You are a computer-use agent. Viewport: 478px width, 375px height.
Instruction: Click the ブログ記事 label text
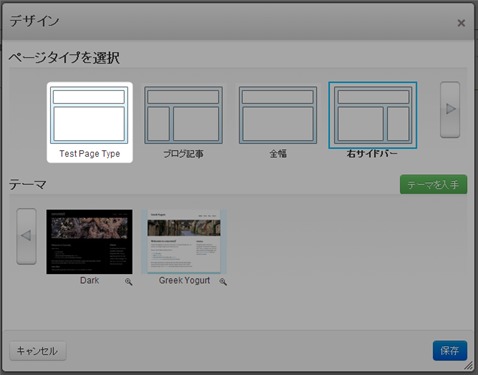coord(183,154)
